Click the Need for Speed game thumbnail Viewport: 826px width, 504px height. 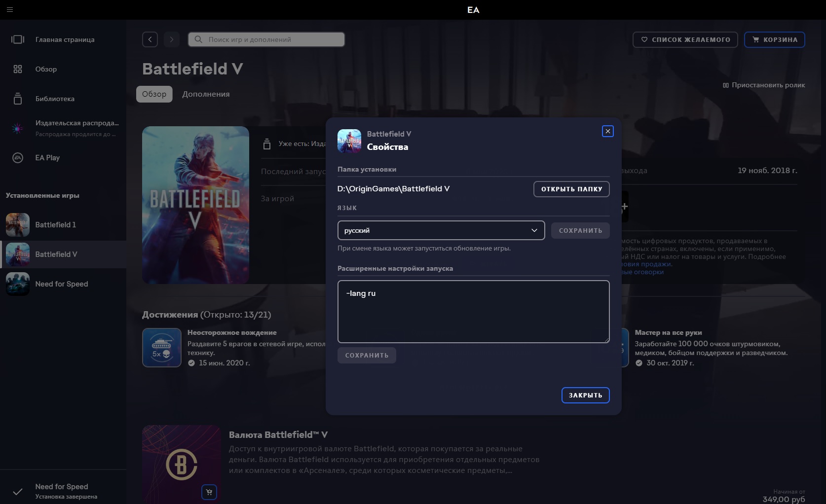[x=18, y=284]
